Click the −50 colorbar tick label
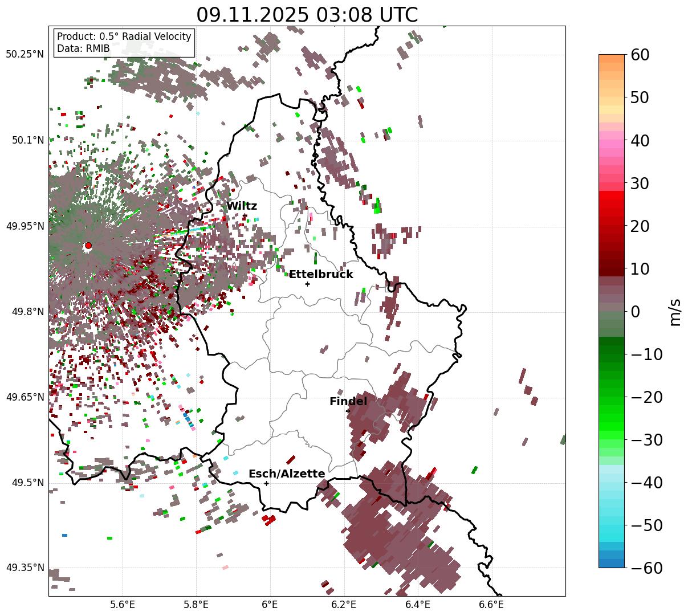 (x=647, y=525)
